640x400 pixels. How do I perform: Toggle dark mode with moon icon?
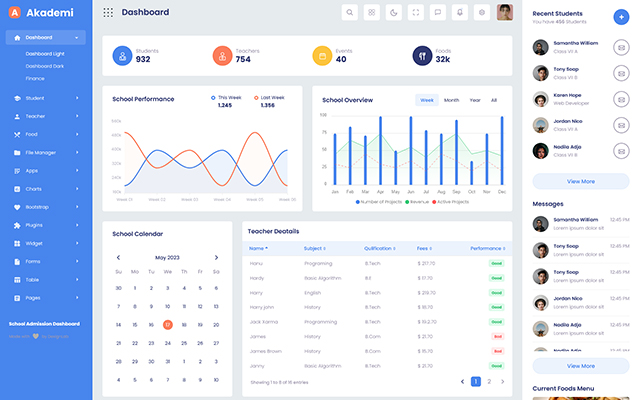tap(393, 13)
